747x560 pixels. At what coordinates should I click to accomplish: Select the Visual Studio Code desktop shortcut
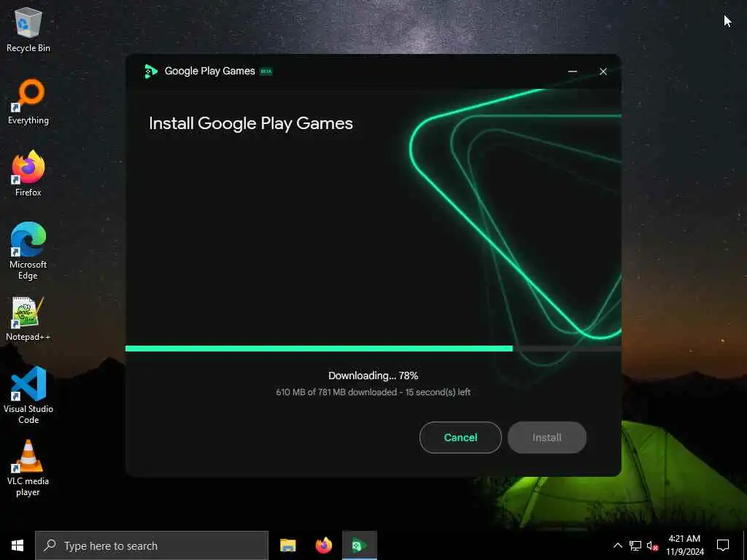coord(28,395)
